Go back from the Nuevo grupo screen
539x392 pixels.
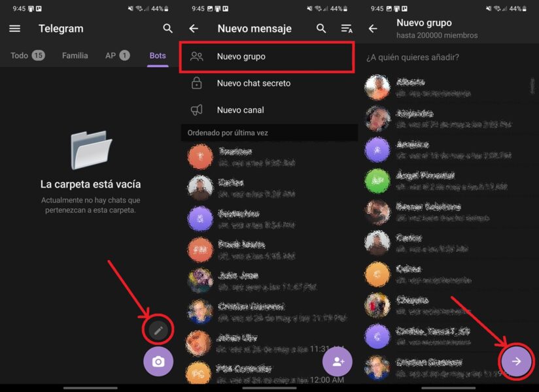tap(373, 29)
